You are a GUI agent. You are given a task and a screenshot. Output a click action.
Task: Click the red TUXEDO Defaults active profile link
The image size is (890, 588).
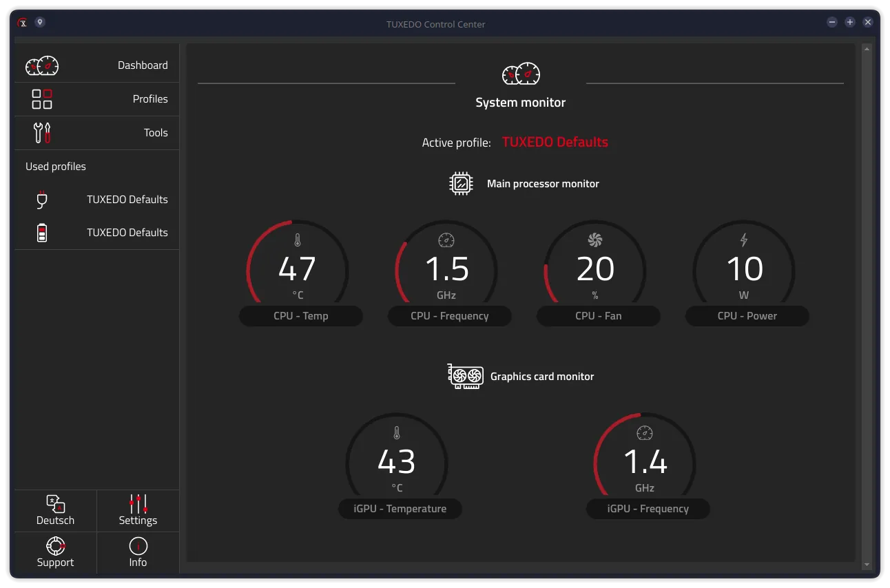pos(555,143)
